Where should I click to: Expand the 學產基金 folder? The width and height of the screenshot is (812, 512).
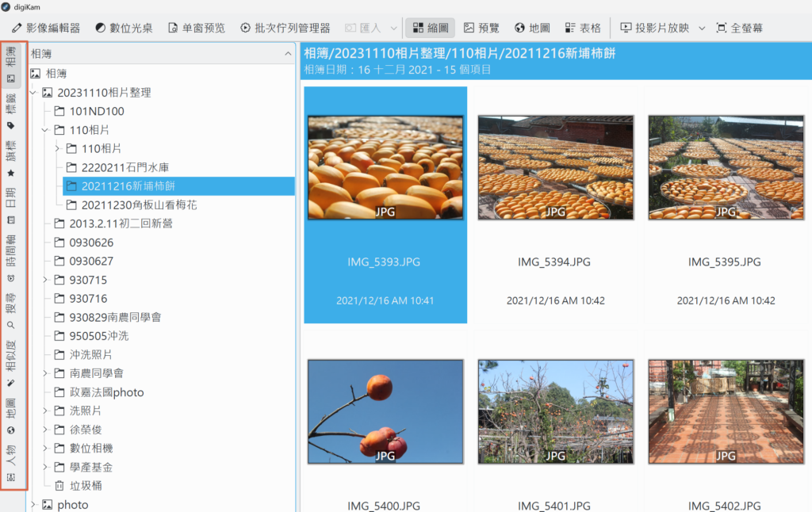tap(45, 467)
